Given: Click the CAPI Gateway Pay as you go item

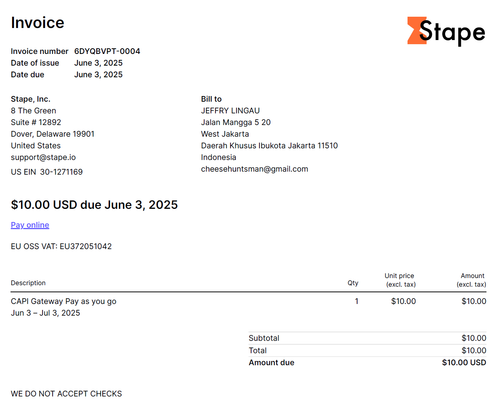Looking at the screenshot, I should click(x=63, y=301).
